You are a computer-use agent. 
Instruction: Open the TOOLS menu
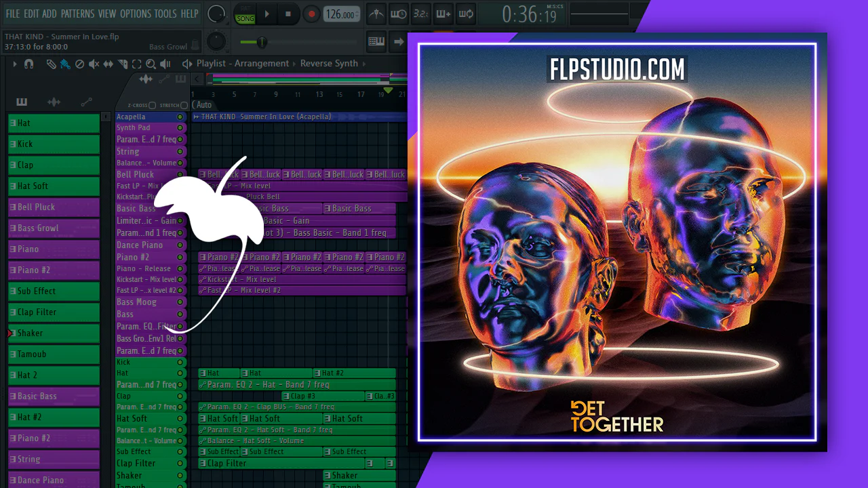coord(165,14)
